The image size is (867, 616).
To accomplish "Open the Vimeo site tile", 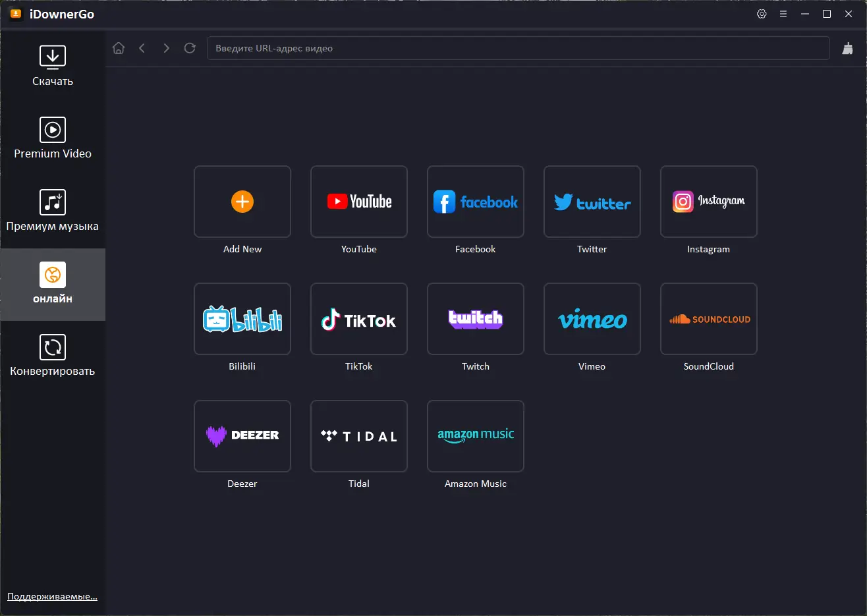I will (x=592, y=319).
